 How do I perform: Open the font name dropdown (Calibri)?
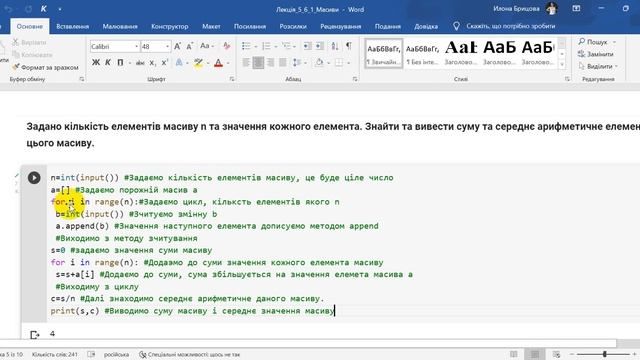coord(136,47)
